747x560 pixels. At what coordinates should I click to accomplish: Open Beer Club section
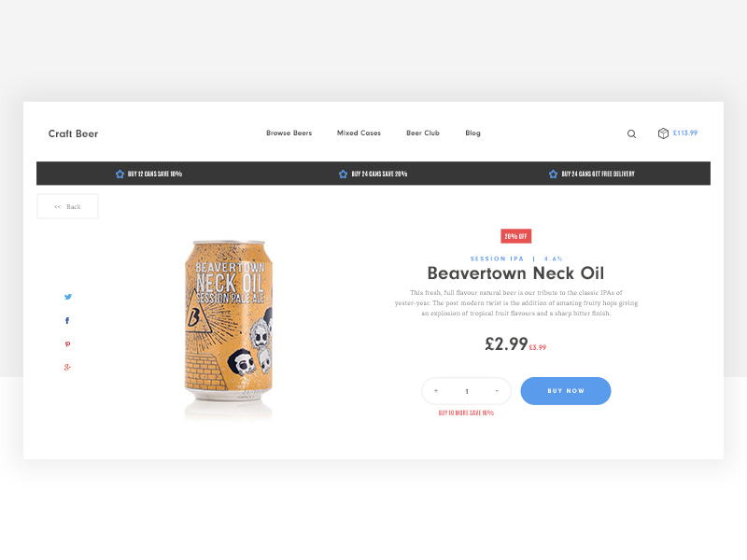[423, 133]
